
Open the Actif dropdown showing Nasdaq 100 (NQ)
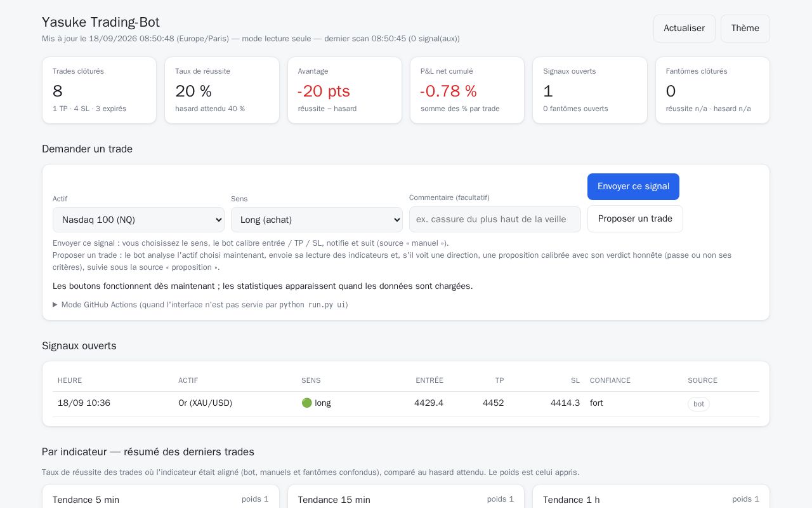138,220
